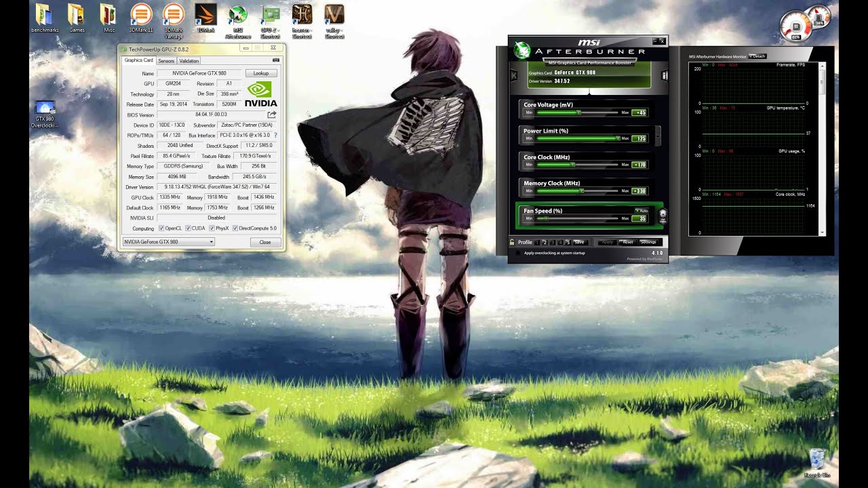Expand the Power Limit side arrow panel
This screenshot has width=868, height=488.
coord(658,136)
